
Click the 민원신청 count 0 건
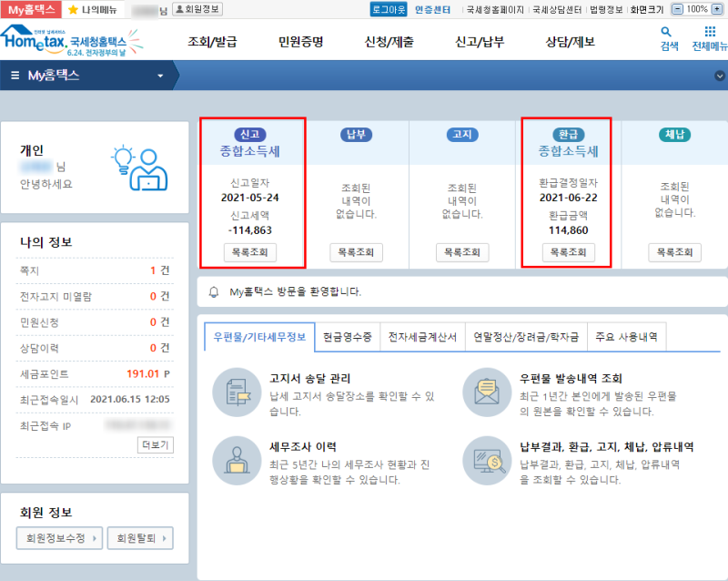[x=160, y=322]
